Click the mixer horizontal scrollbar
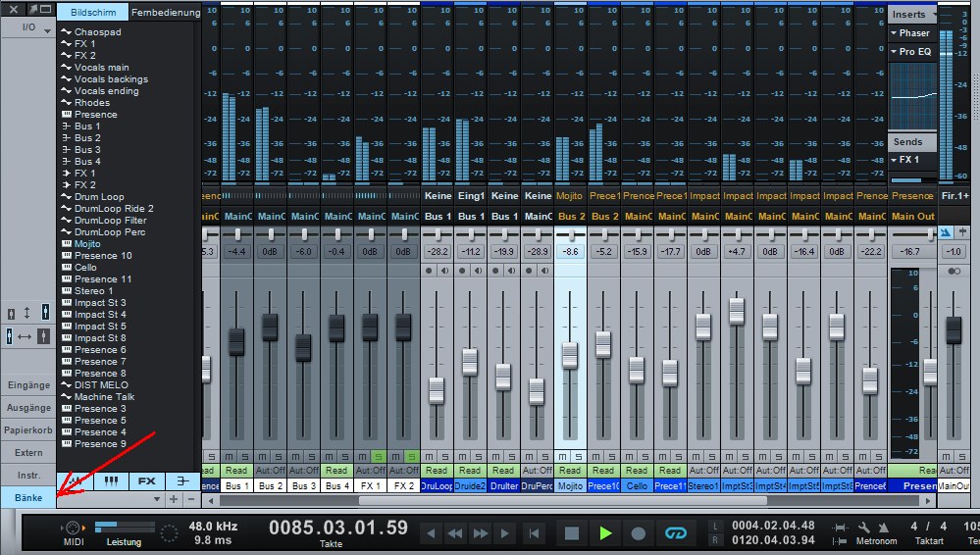This screenshot has width=980, height=555. [562, 501]
